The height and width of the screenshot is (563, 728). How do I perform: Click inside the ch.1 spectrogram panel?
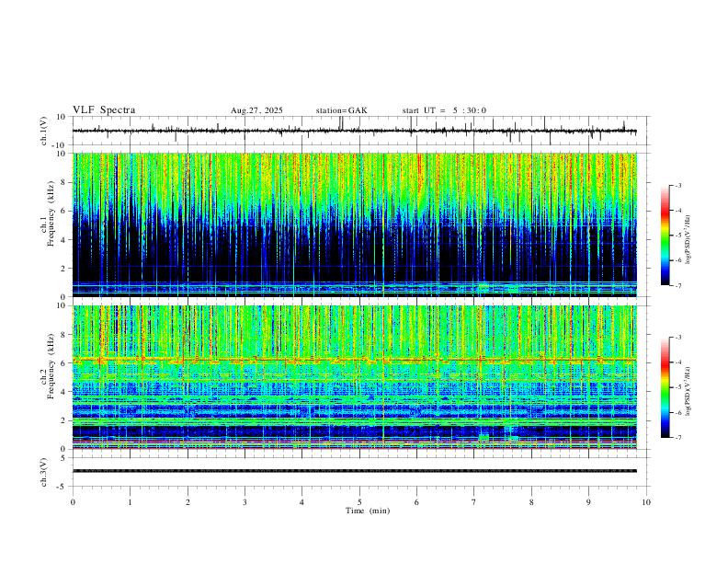355,224
